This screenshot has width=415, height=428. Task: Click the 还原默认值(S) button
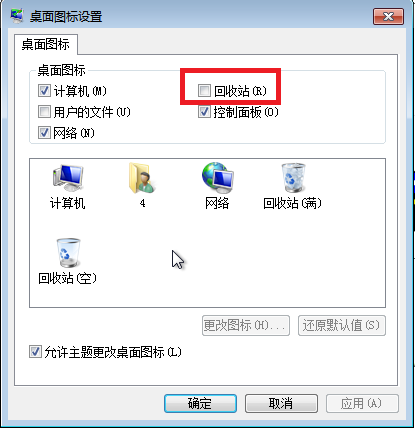pos(342,325)
